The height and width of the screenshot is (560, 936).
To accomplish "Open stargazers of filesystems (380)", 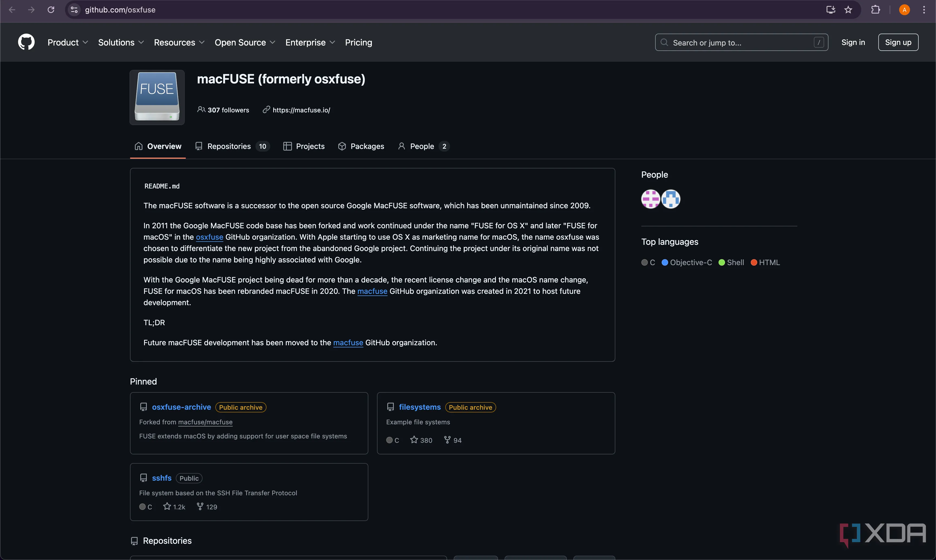I will (421, 440).
